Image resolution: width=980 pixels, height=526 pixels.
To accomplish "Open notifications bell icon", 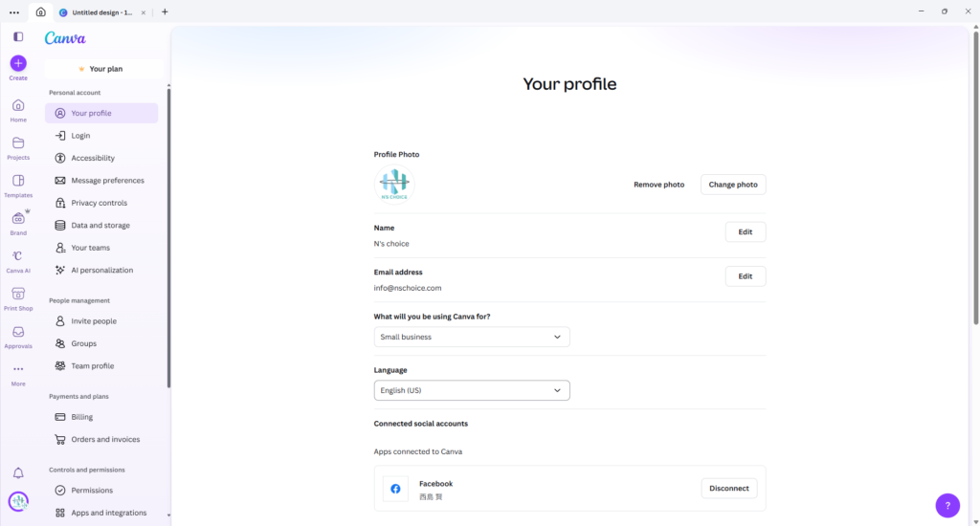I will tap(18, 473).
